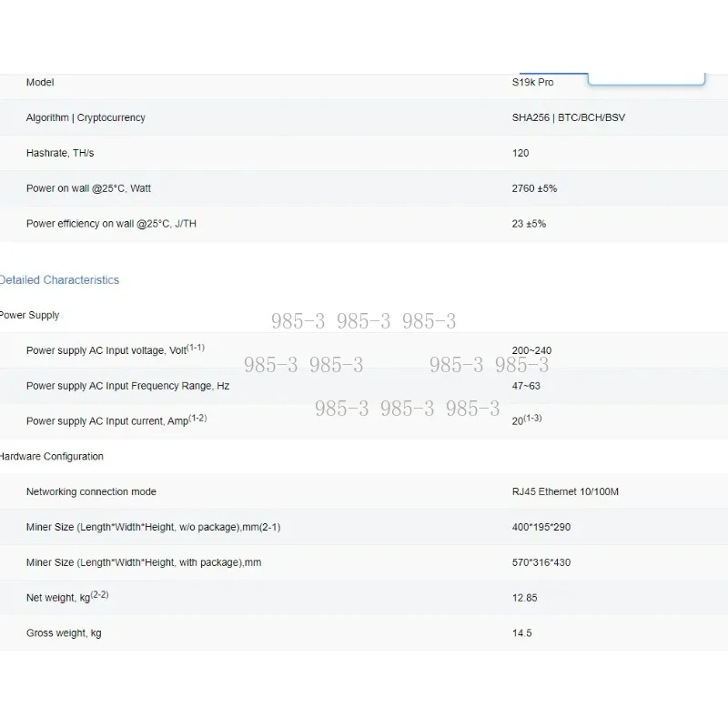Click the SHA256 | BTC/BCH/BSV value
Screen dimensions: 728x728
tap(568, 118)
